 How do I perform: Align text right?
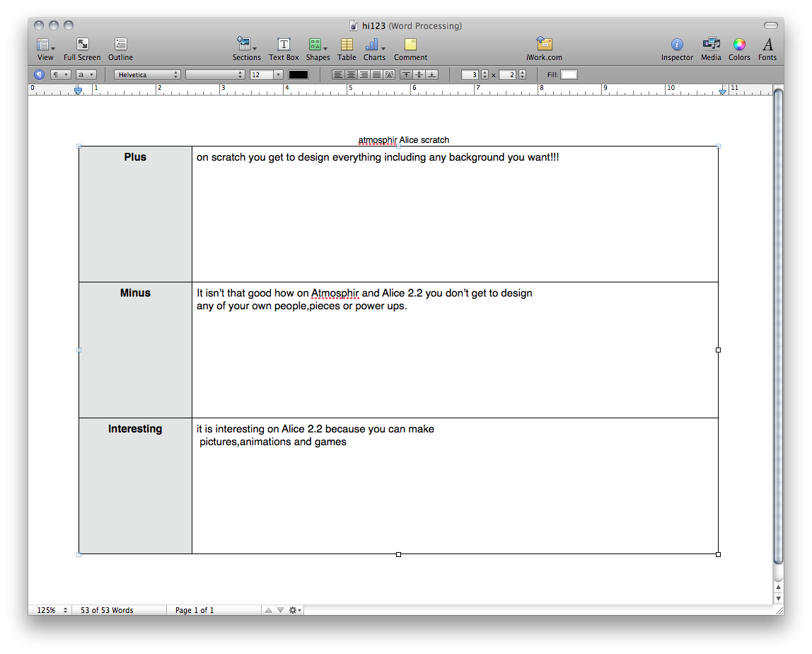coord(364,74)
